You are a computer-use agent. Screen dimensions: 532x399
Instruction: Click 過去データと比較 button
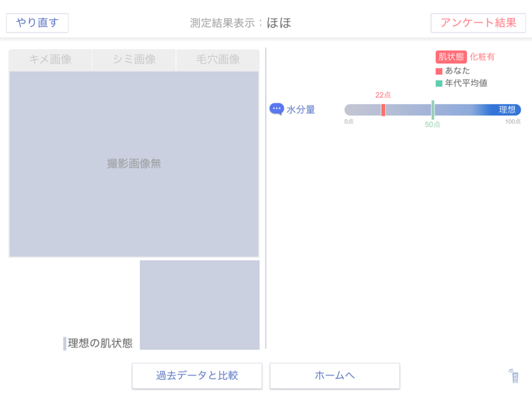tap(197, 376)
